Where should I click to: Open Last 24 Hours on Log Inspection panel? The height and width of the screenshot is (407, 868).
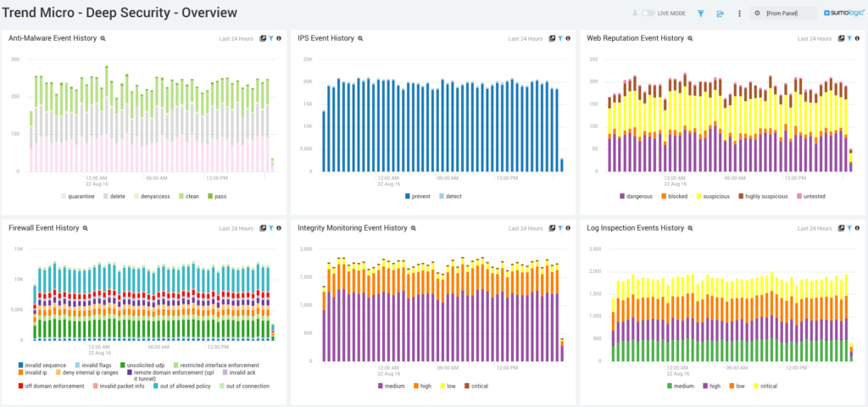click(815, 228)
